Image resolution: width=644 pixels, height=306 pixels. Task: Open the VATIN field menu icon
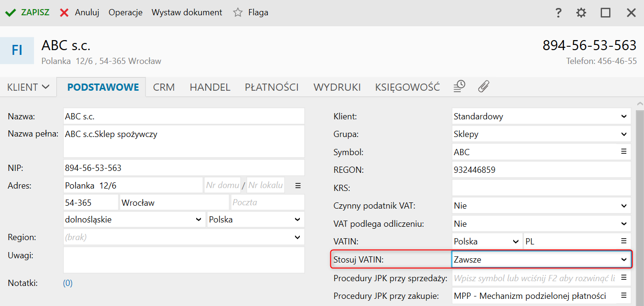point(623,241)
